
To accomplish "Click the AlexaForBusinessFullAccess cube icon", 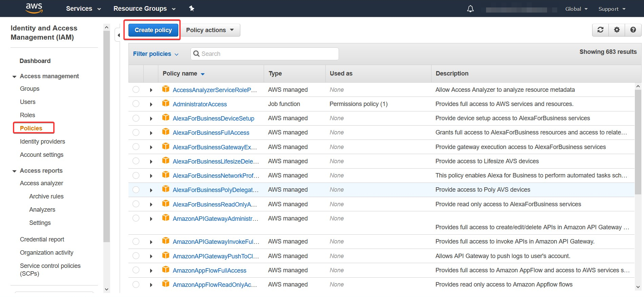I will click(x=166, y=132).
